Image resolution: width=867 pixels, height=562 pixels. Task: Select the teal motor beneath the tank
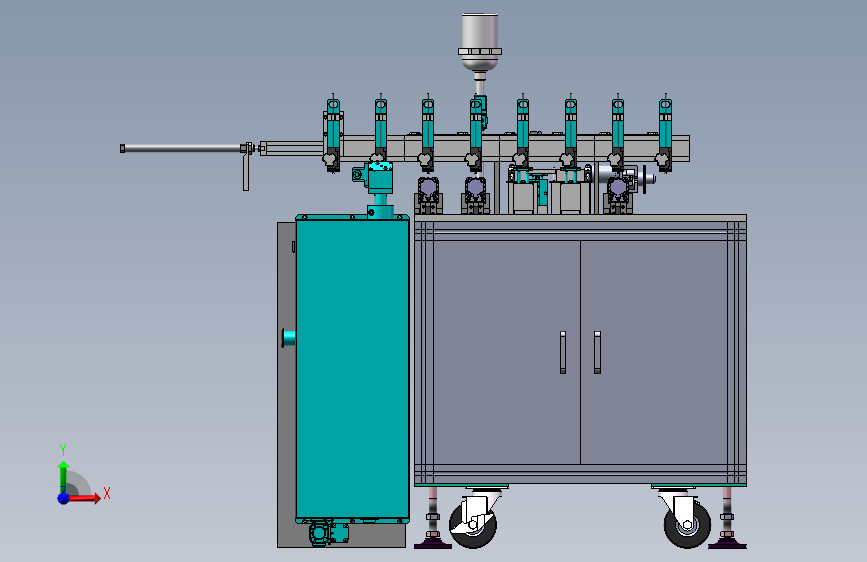[x=328, y=534]
